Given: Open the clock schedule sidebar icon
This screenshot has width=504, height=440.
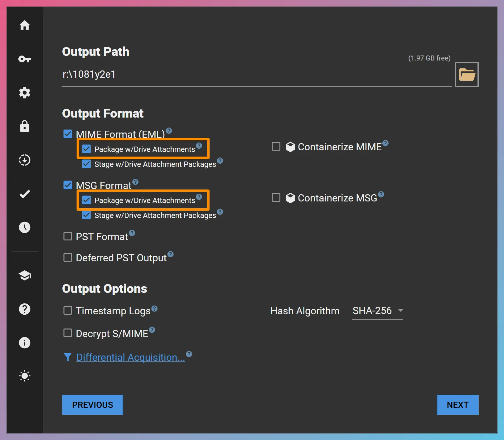Looking at the screenshot, I should pos(25,227).
